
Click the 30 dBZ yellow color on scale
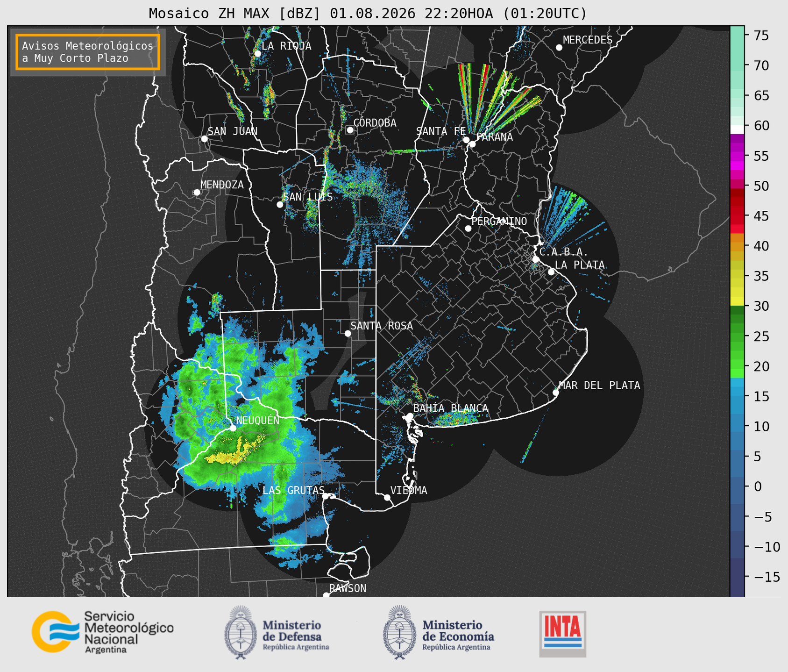pyautogui.click(x=737, y=301)
